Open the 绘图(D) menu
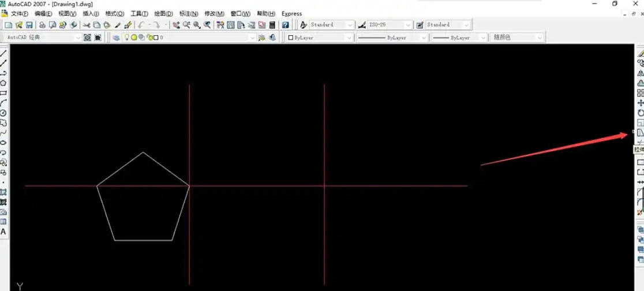Viewport: 644px width, 291px height. [163, 13]
